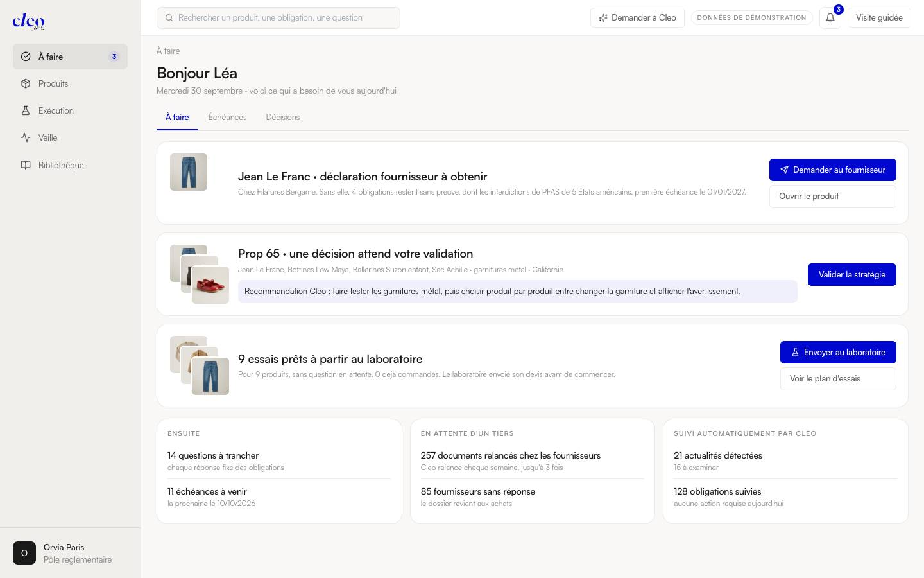Click the Recommandation Cleo banner text
Image resolution: width=924 pixels, height=578 pixels.
coord(492,292)
